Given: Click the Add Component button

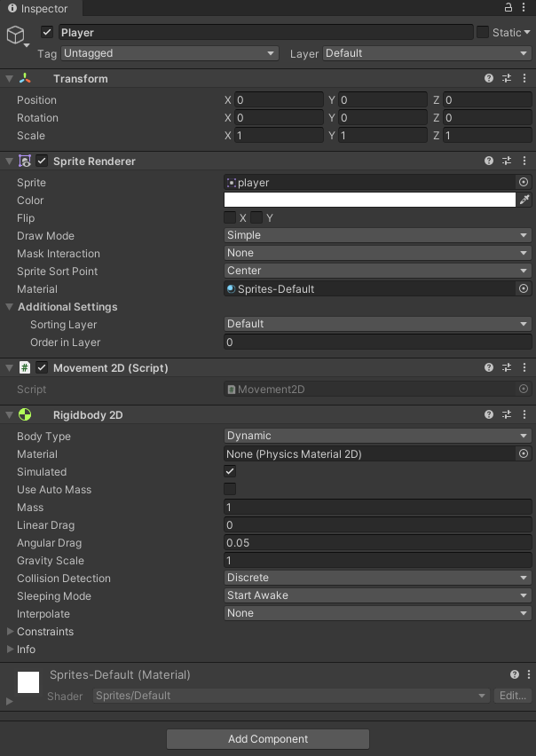Looking at the screenshot, I should [267, 739].
